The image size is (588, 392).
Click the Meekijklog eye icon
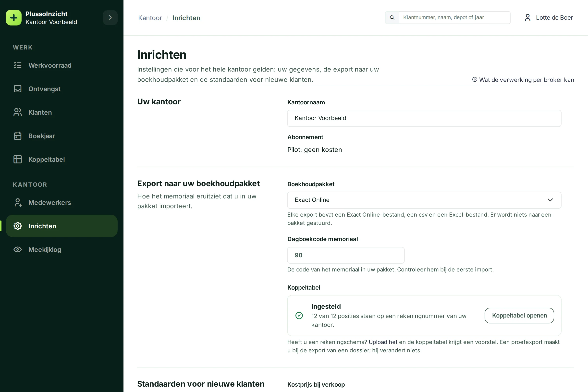tap(17, 249)
